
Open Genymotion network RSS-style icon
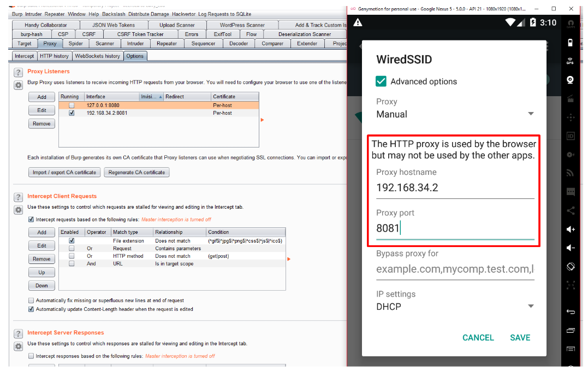[570, 173]
